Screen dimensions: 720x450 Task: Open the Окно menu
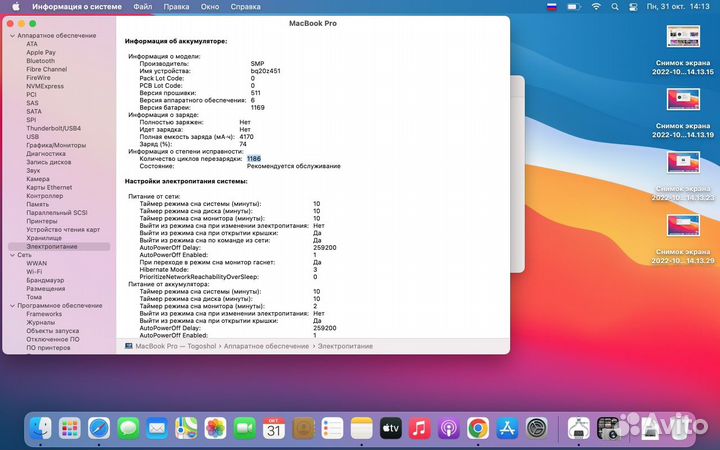point(210,7)
